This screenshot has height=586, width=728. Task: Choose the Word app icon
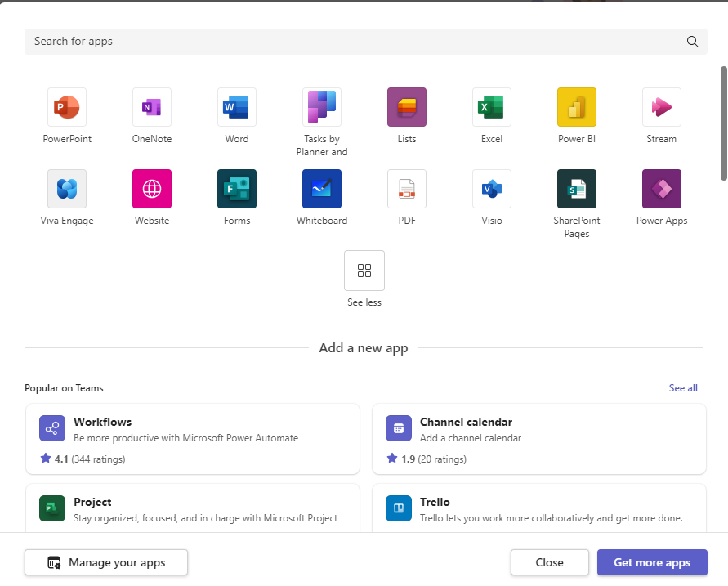click(x=237, y=107)
